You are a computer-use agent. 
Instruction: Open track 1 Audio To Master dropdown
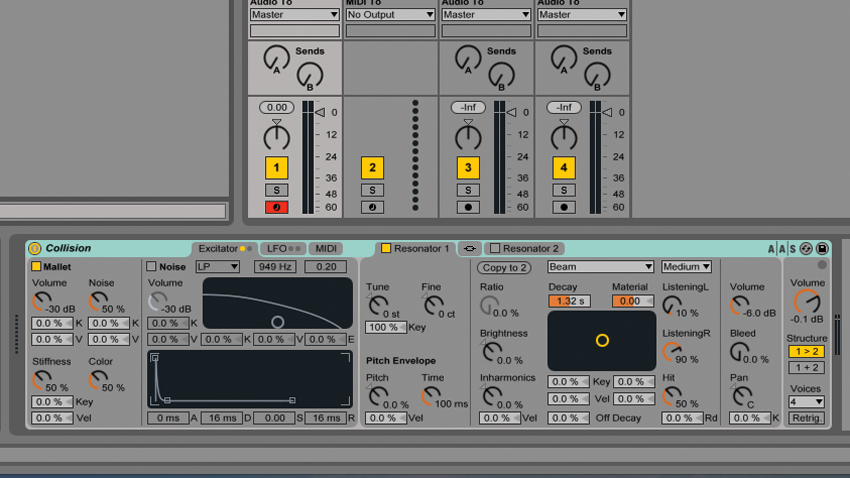coord(295,15)
